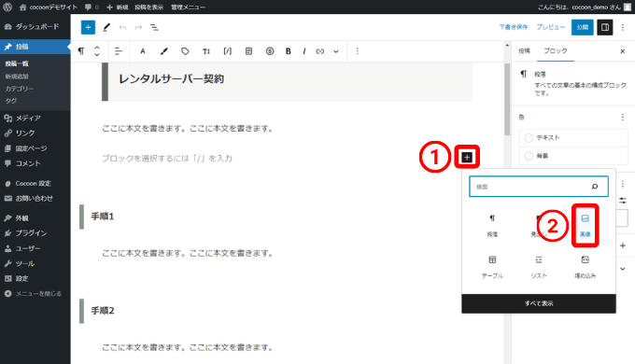Click the tag badge icon in toolbar
Viewport: 635px width, 364px height.
(x=185, y=51)
